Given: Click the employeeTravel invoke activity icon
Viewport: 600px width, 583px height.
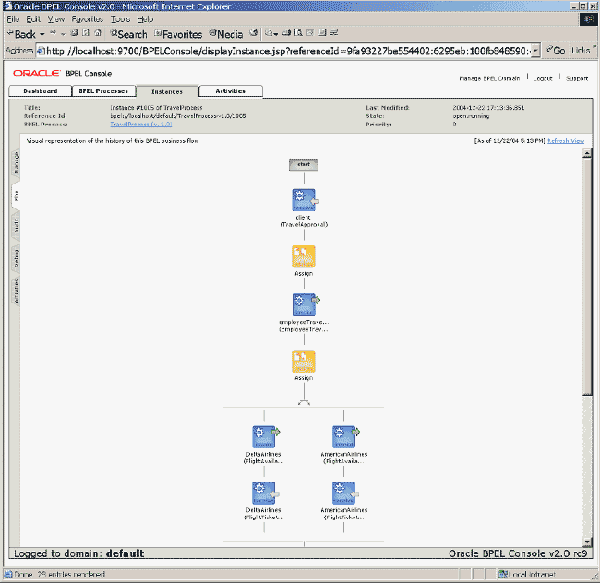Looking at the screenshot, I should pyautogui.click(x=305, y=305).
